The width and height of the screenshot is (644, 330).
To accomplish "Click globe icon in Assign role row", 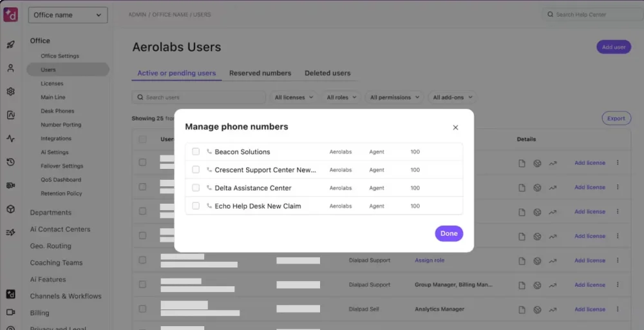I will tap(537, 261).
